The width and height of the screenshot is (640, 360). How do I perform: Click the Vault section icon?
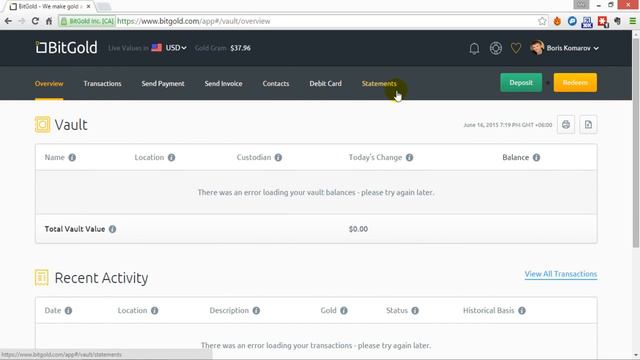click(x=42, y=124)
